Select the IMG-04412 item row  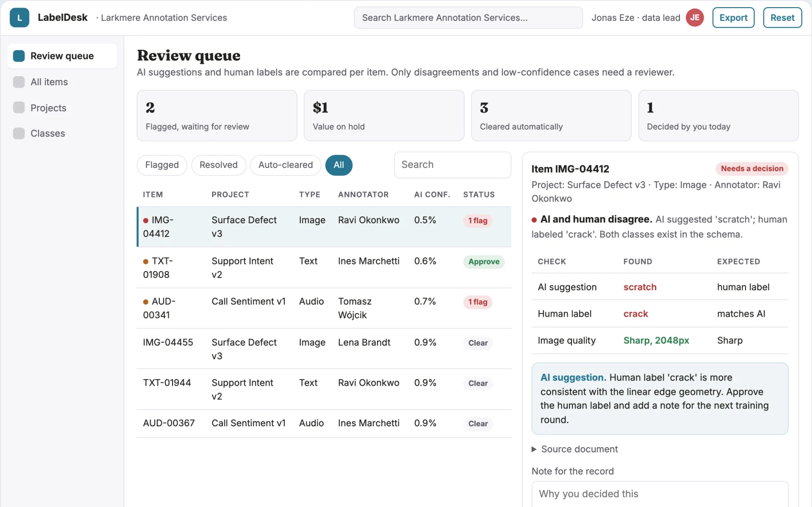pos(324,227)
